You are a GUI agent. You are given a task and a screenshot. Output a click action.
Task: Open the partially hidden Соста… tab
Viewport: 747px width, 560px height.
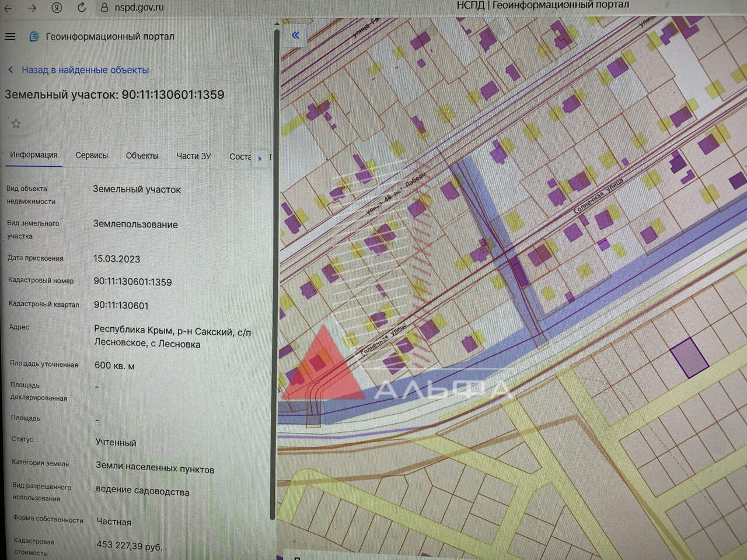[x=239, y=157]
